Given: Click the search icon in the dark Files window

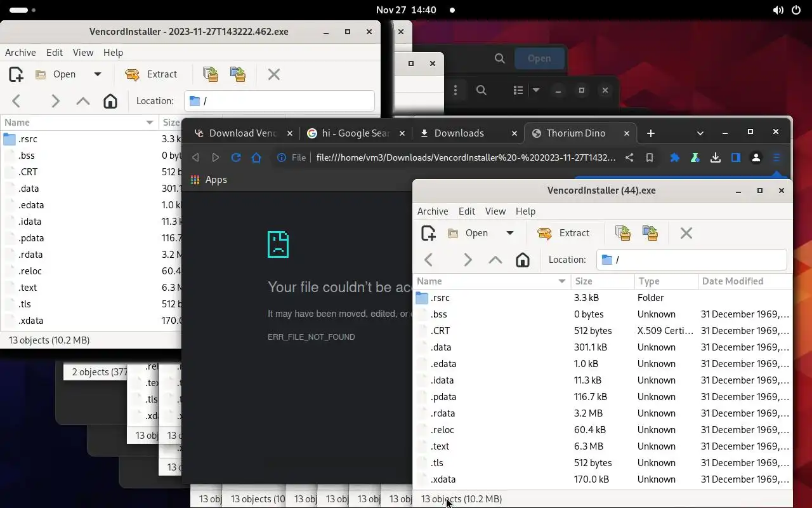Looking at the screenshot, I should 481,90.
